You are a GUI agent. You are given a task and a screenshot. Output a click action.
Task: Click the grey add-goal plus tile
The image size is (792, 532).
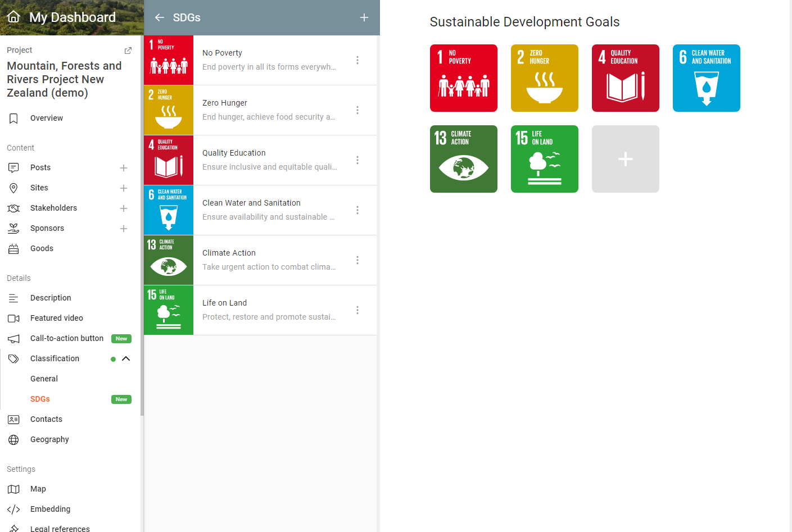(x=626, y=159)
